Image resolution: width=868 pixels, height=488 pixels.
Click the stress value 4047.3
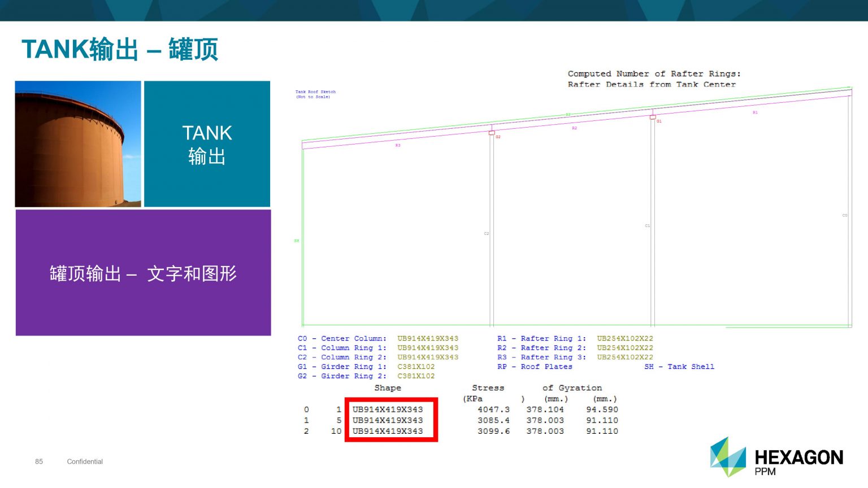(x=493, y=409)
